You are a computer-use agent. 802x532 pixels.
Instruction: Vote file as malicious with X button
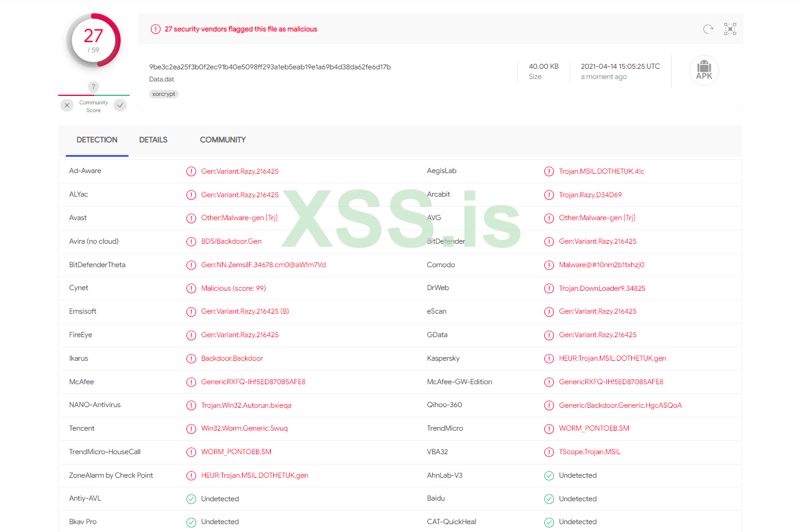tap(67, 106)
